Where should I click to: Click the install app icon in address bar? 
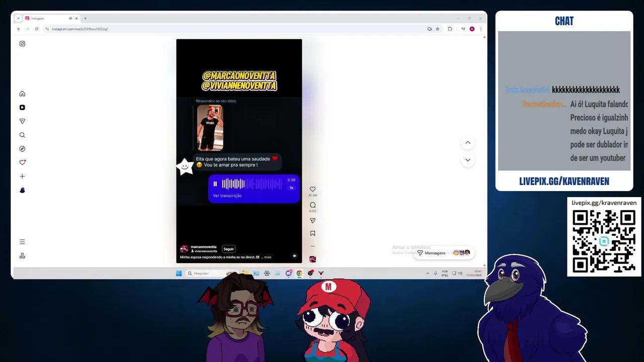[x=429, y=29]
